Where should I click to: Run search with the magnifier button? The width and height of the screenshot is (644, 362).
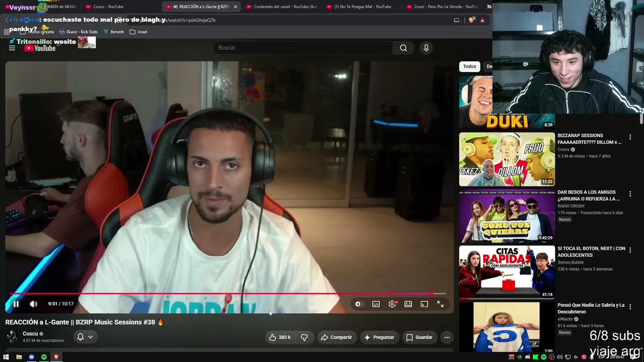pyautogui.click(x=404, y=48)
